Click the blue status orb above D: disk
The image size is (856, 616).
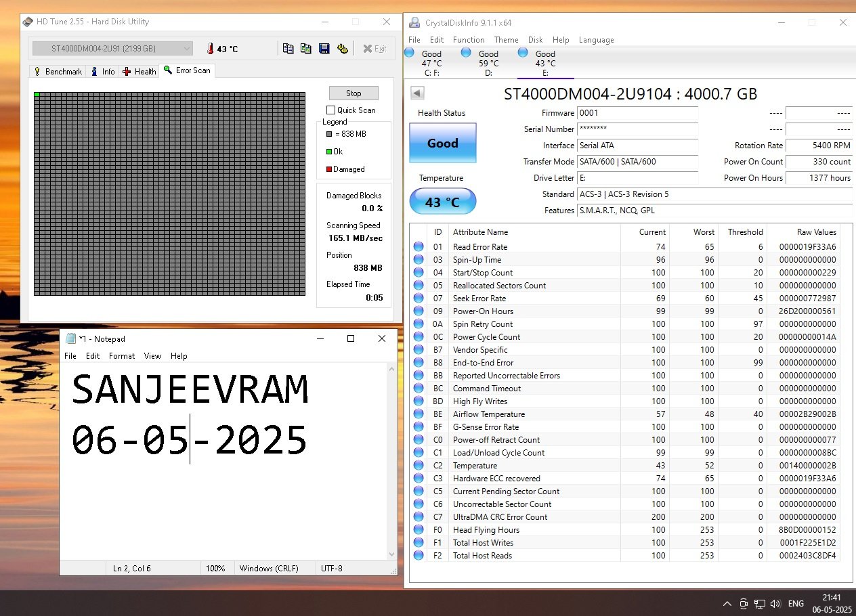click(466, 51)
